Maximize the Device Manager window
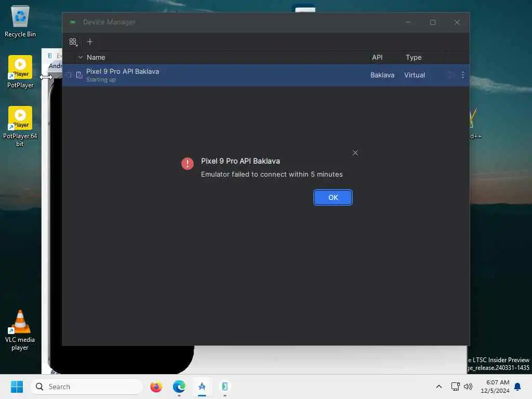 [433, 22]
